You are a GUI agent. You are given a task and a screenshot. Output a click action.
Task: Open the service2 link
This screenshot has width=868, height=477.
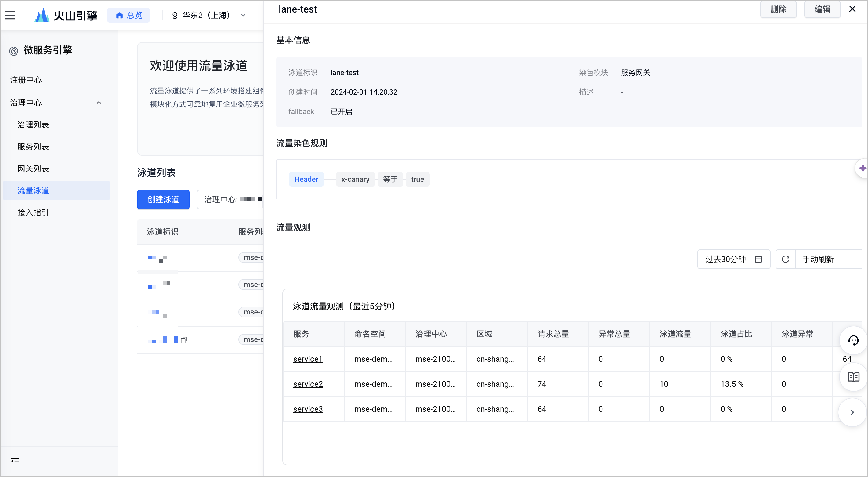click(x=308, y=384)
